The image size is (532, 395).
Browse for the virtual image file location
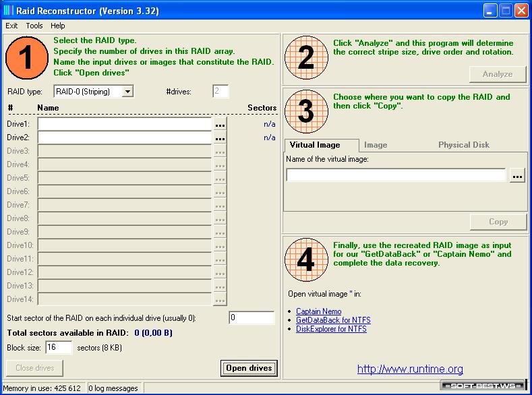coord(517,176)
